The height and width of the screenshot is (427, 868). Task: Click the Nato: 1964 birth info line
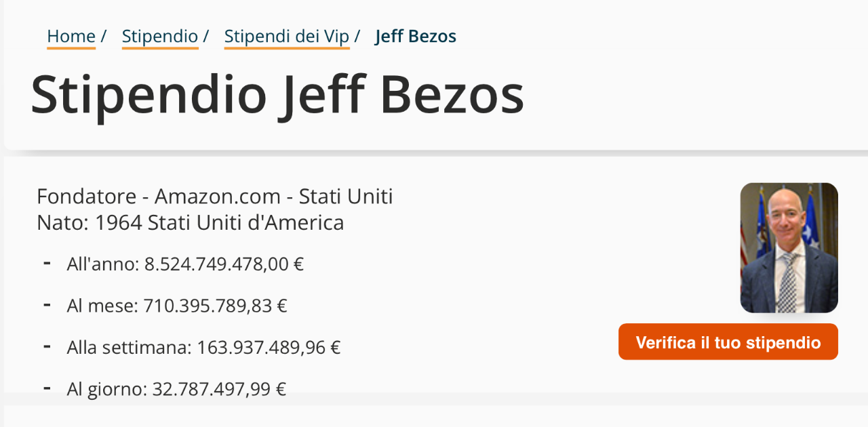(x=191, y=223)
